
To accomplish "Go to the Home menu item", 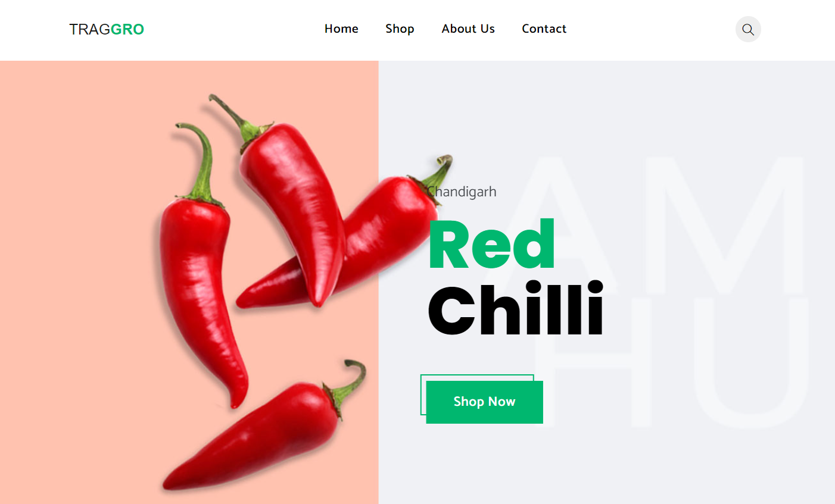I will tap(341, 29).
